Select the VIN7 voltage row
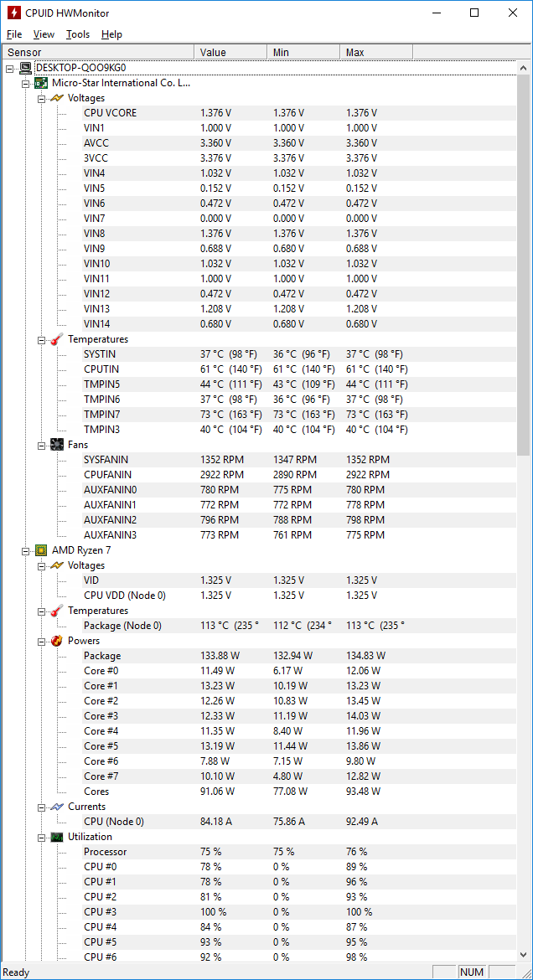This screenshot has width=533, height=980. click(x=299, y=219)
